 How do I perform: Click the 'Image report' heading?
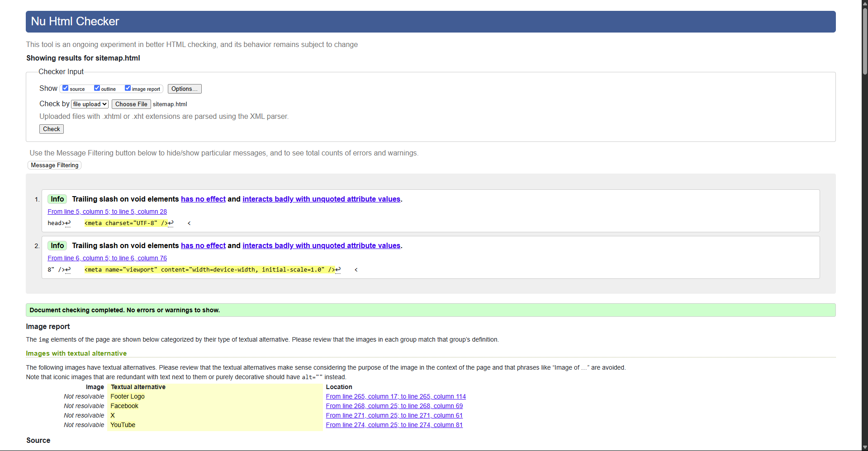click(48, 327)
